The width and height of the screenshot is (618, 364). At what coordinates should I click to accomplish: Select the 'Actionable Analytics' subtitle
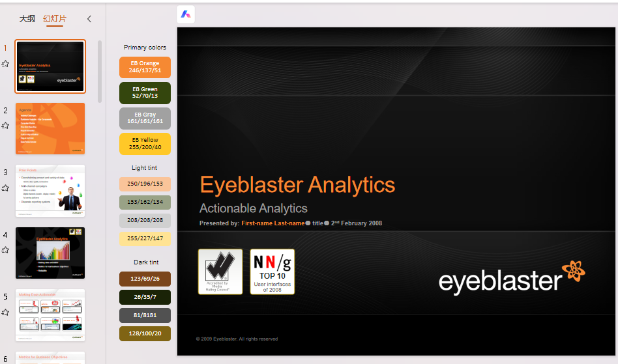pyautogui.click(x=254, y=208)
